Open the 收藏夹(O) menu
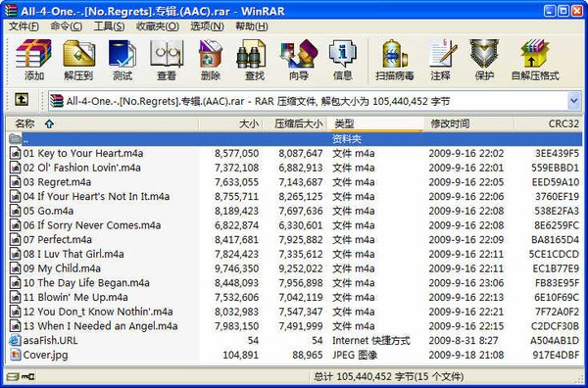 (x=158, y=26)
